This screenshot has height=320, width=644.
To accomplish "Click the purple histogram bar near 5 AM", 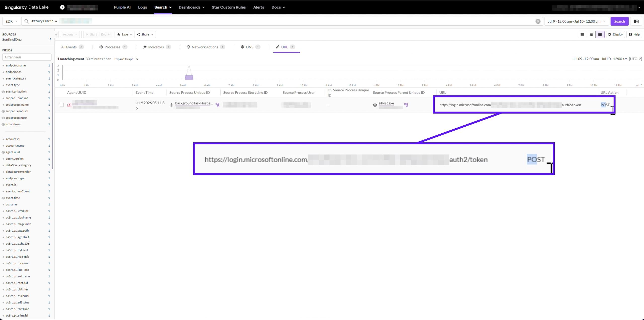I will [189, 78].
